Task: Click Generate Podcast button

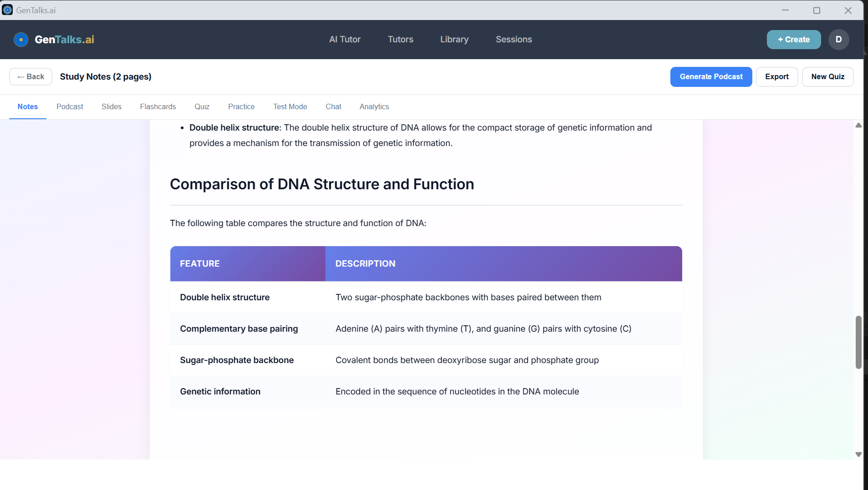Action: 711,76
